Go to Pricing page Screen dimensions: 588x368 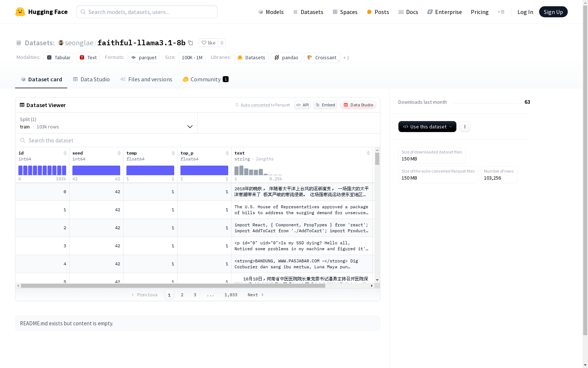pos(480,12)
